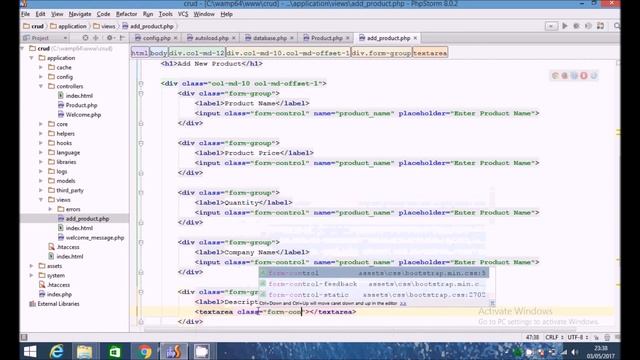The height and width of the screenshot is (360, 640).
Task: Click the run-with-coverage icon in toolbar
Action: 588,26
